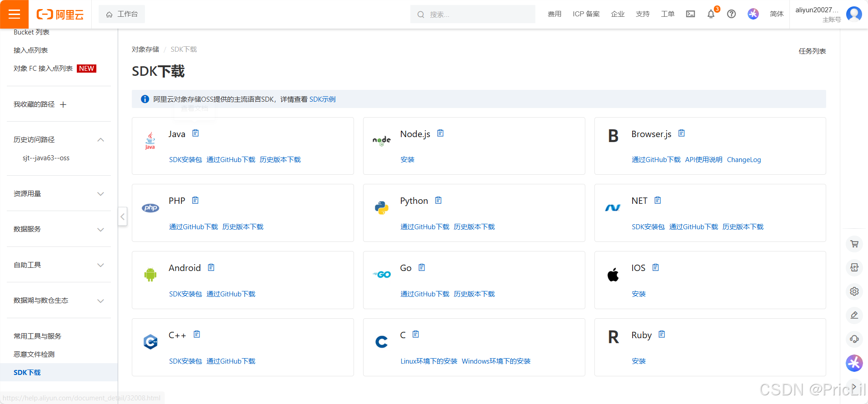Download NET SDK安装包

tap(648, 227)
